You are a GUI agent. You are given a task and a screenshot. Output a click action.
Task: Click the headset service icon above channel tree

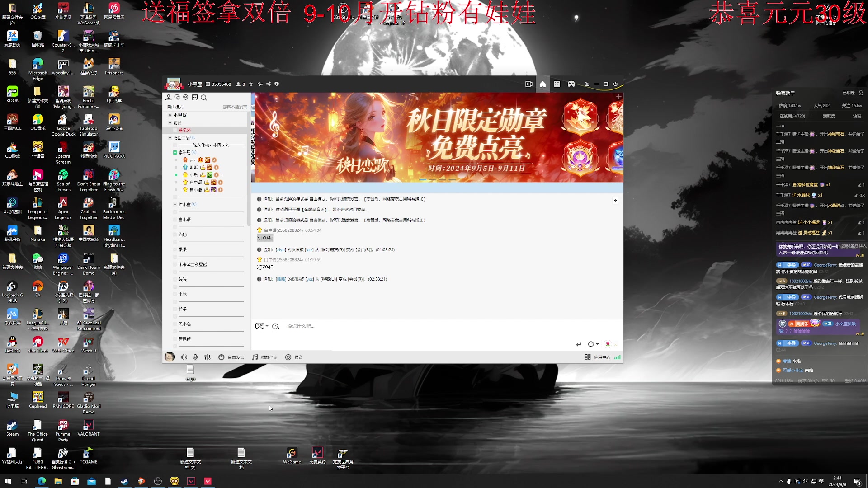coord(177,97)
